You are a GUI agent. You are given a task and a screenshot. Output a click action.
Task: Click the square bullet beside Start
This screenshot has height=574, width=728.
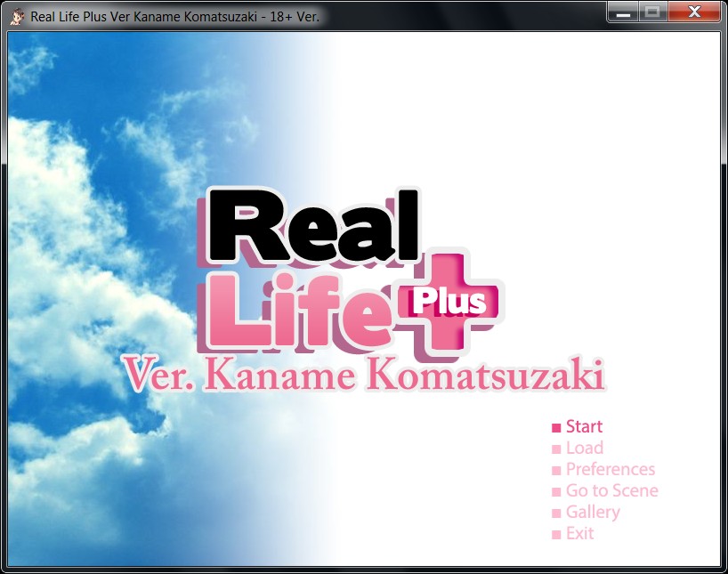click(557, 428)
